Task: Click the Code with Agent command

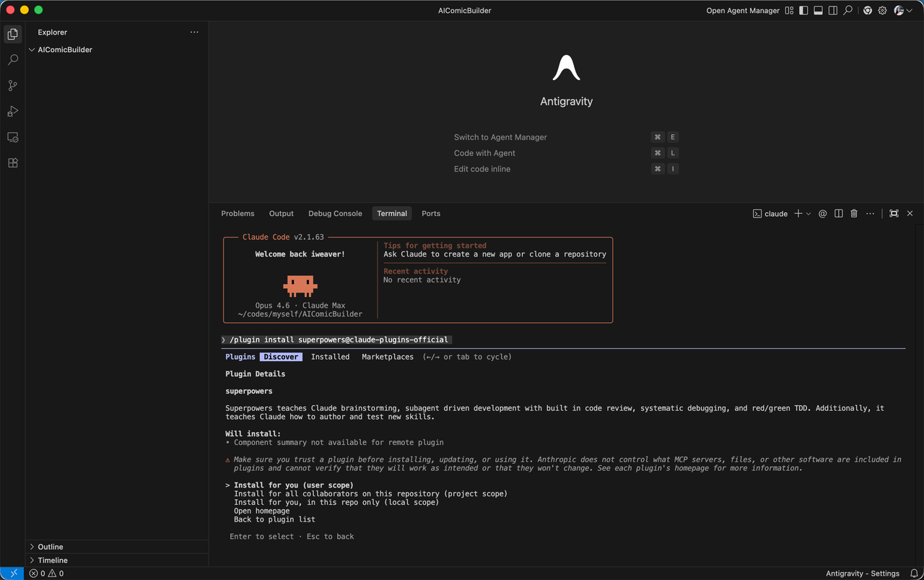Action: point(484,153)
